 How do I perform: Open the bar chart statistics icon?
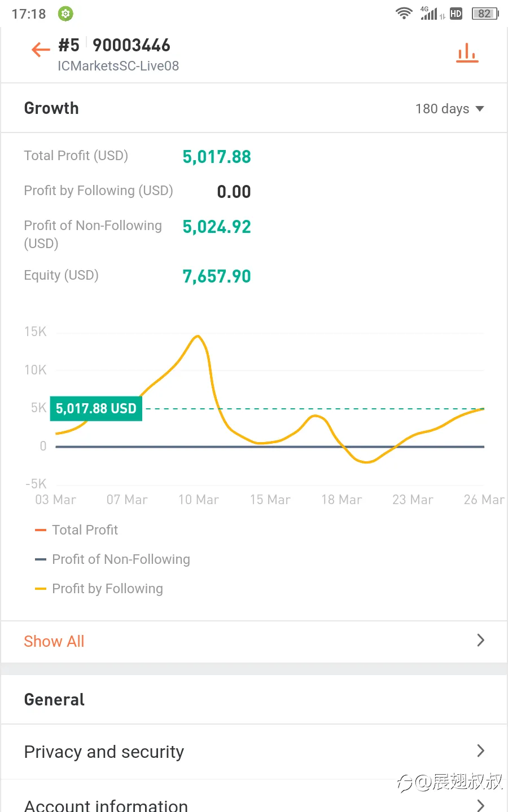(467, 52)
